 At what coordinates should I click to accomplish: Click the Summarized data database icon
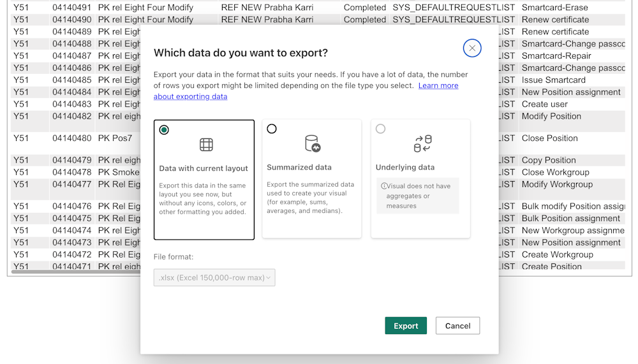(x=313, y=143)
